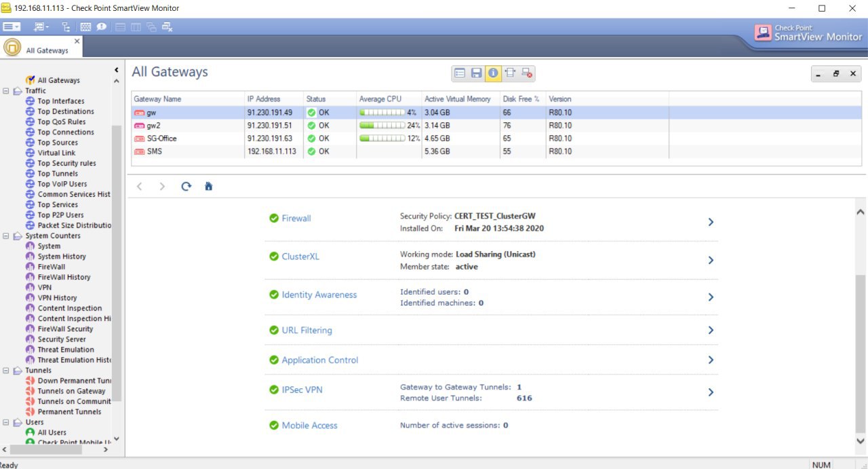This screenshot has width=868, height=469.
Task: Sort by Disk Free % column header
Action: tap(523, 99)
